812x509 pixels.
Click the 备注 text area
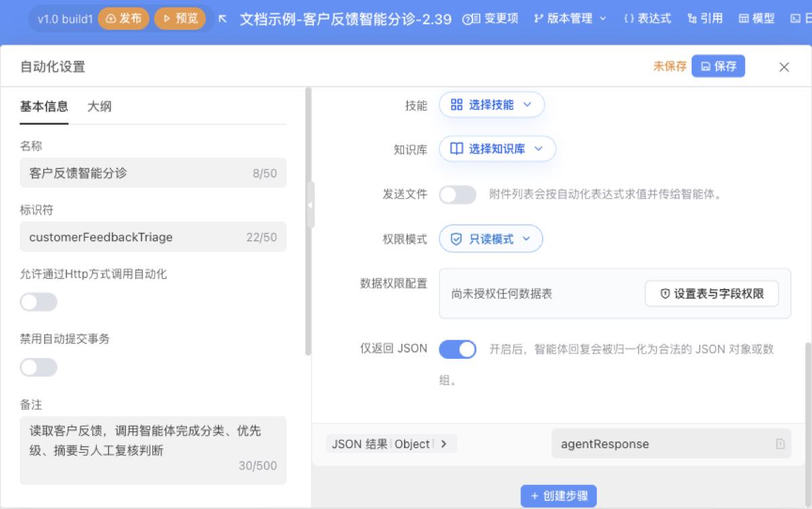153,450
